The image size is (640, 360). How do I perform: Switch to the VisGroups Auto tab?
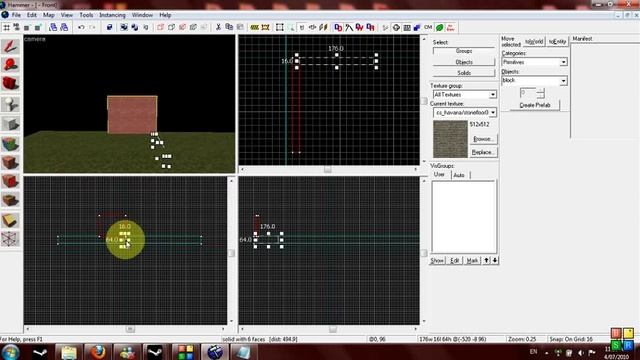(x=459, y=175)
